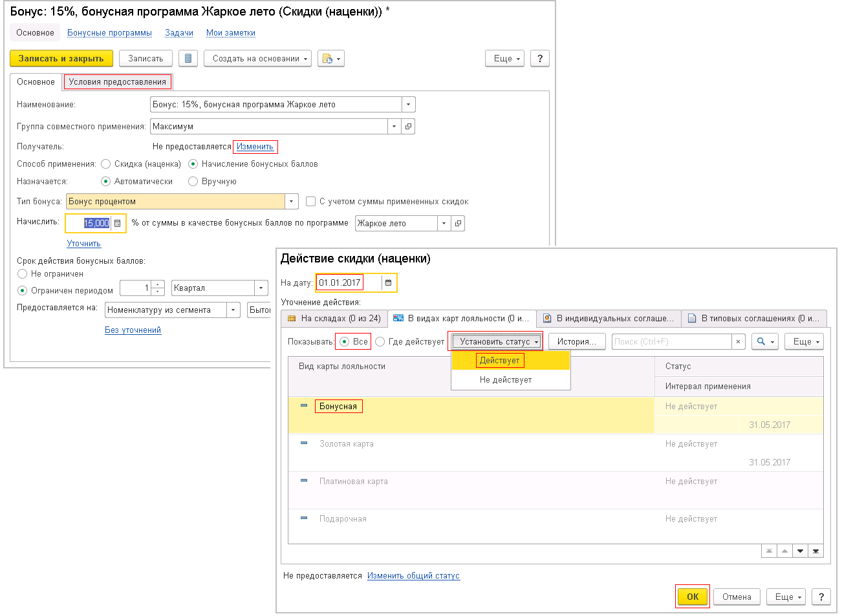Click open icon next to Максимум field
The height and width of the screenshot is (616, 842).
(x=408, y=127)
